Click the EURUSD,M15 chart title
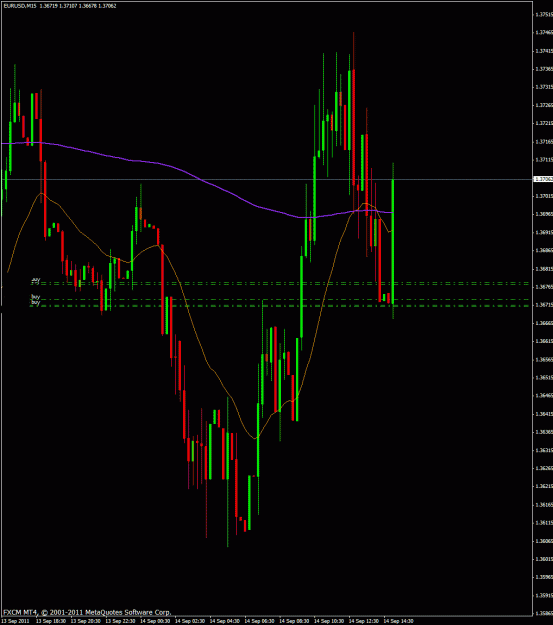Image resolution: width=553 pixels, height=625 pixels. point(20,6)
